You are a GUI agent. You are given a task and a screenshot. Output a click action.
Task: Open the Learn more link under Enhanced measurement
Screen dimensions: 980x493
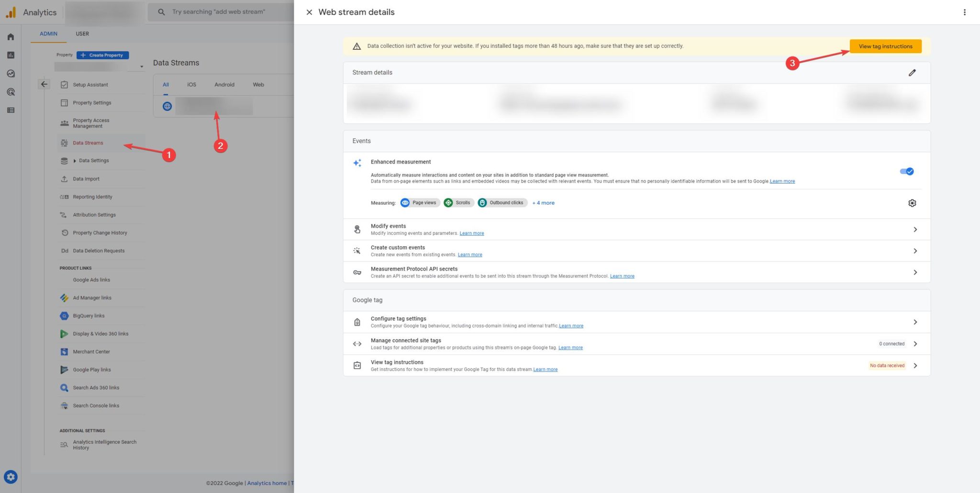[782, 181]
